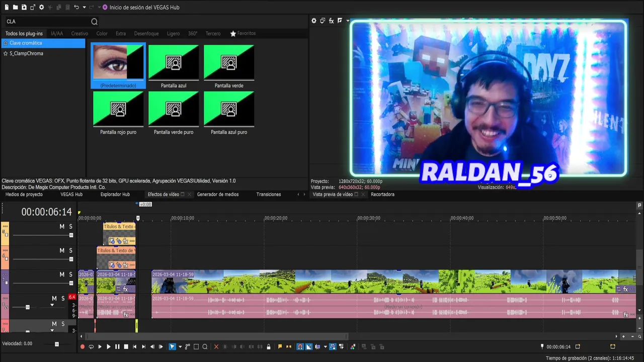644x362 pixels.
Task: Solo the audio track 8
Action: (63, 299)
